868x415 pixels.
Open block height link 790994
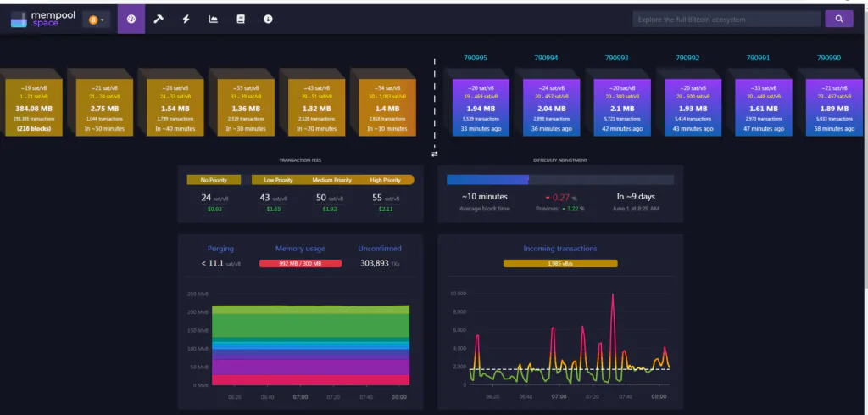[x=546, y=58]
